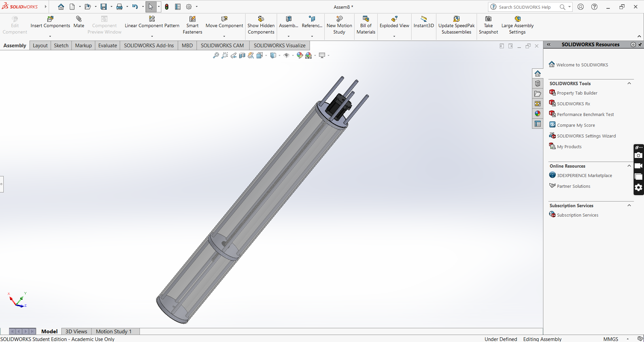This screenshot has width=644, height=342.
Task: Toggle the Select tool in title bar
Action: (151, 7)
